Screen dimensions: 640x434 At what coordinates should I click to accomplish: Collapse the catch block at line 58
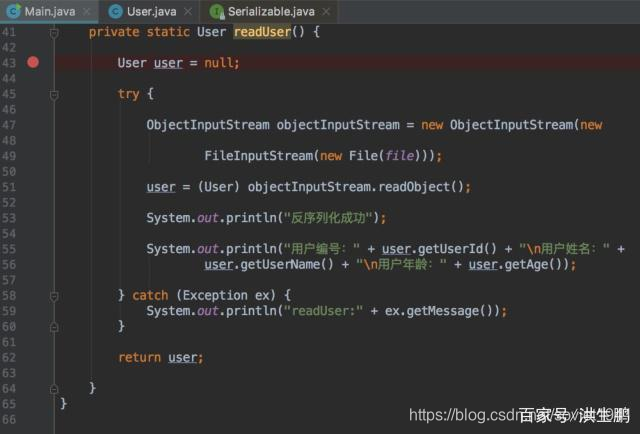(54, 296)
